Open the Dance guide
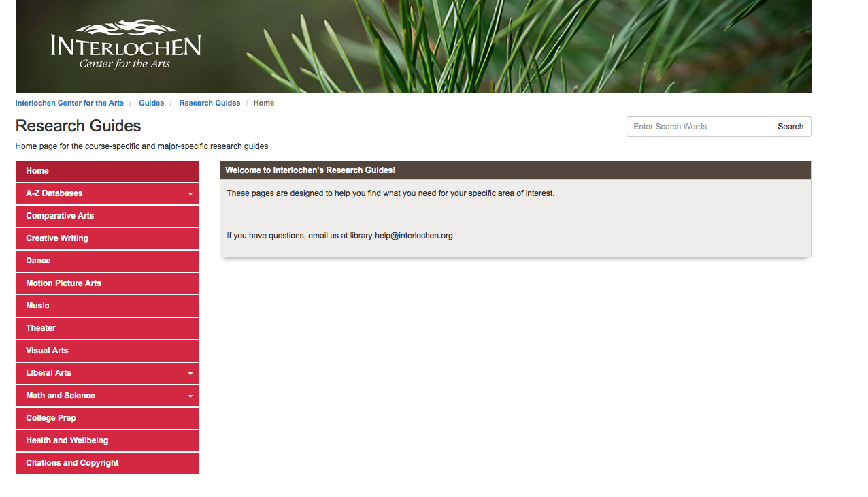Image resolution: width=868 pixels, height=497 pixels. point(107,261)
